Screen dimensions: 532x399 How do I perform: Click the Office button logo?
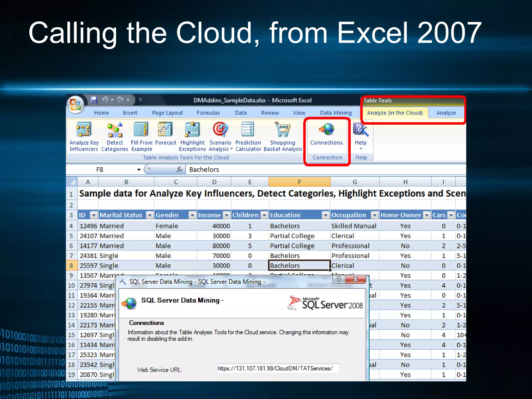[x=75, y=105]
